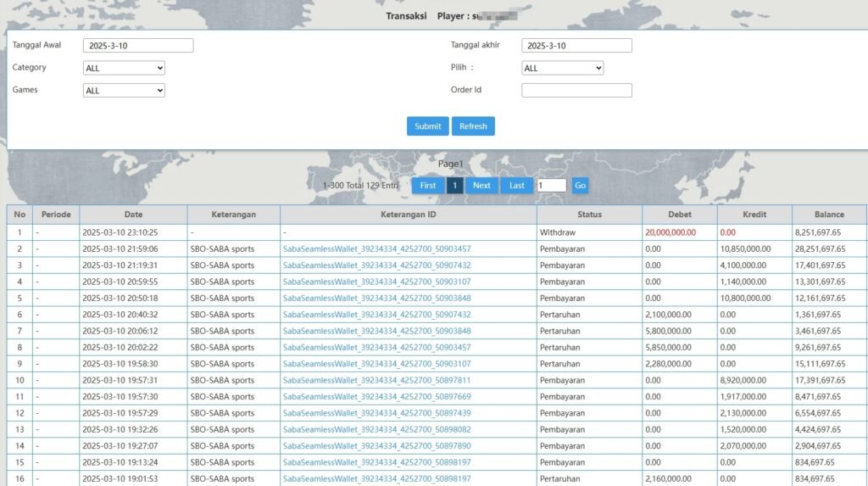Open the Category dropdown

(x=124, y=68)
